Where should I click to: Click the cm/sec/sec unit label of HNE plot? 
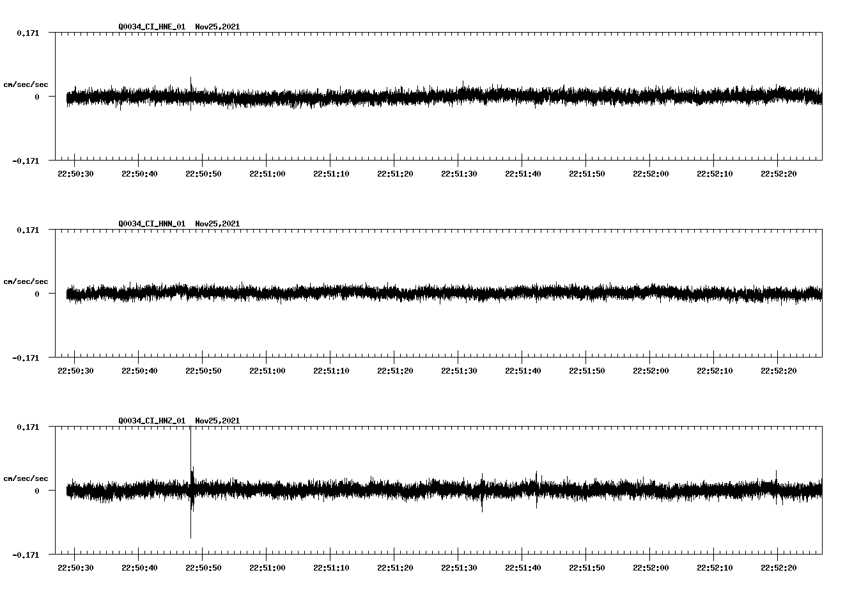tap(26, 84)
